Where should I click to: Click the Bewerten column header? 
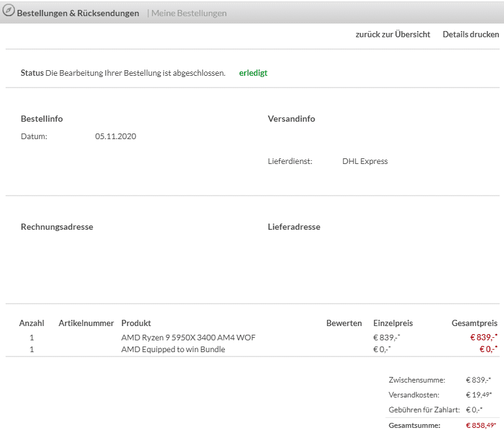tap(344, 323)
